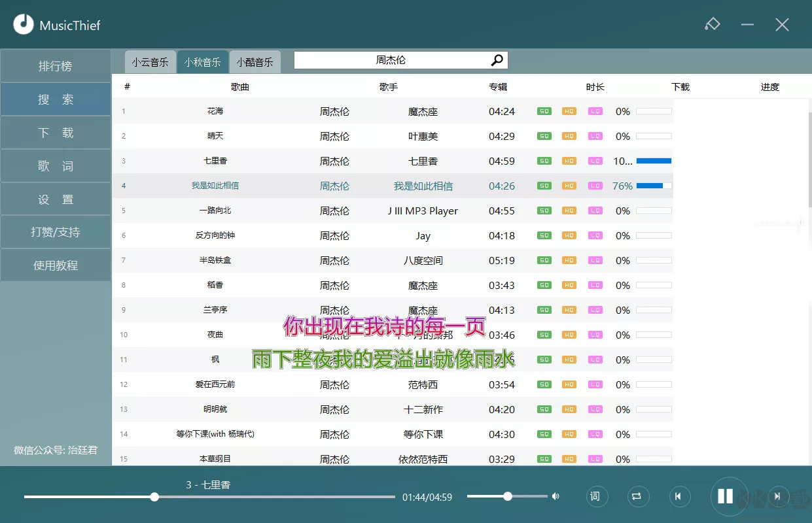Click the MusicThief logo icon
This screenshot has width=812, height=523.
click(x=24, y=24)
